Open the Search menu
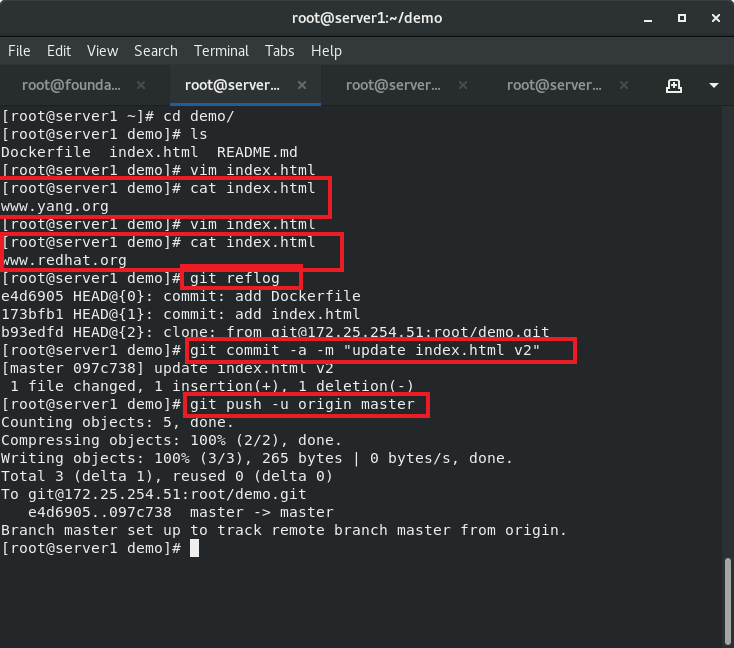The width and height of the screenshot is (734, 648). (156, 51)
